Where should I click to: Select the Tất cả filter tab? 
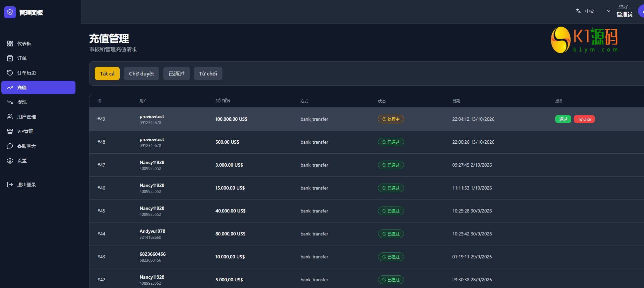point(107,73)
